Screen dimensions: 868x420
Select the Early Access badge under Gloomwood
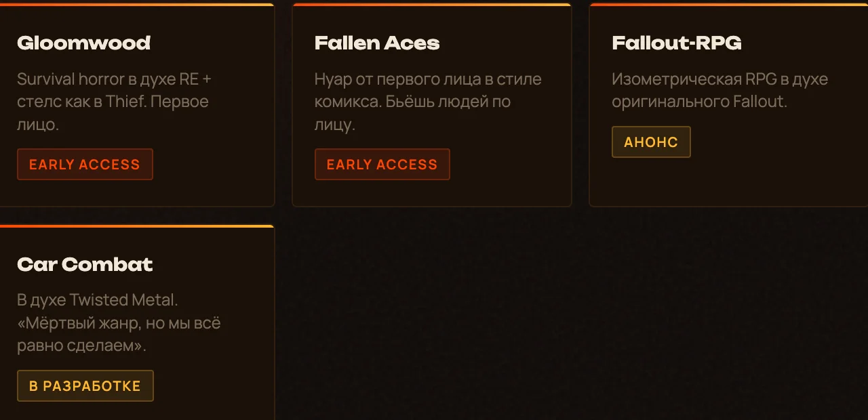coord(85,165)
